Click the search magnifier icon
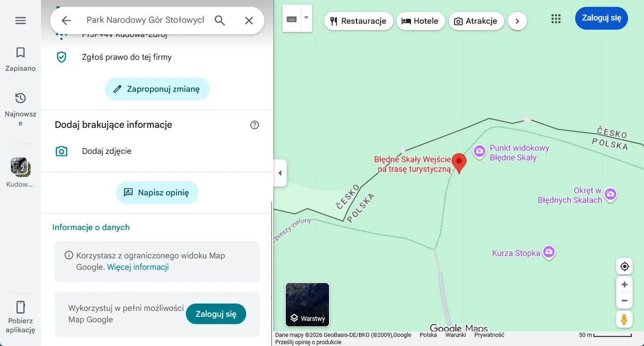The image size is (644, 346). coord(220,20)
